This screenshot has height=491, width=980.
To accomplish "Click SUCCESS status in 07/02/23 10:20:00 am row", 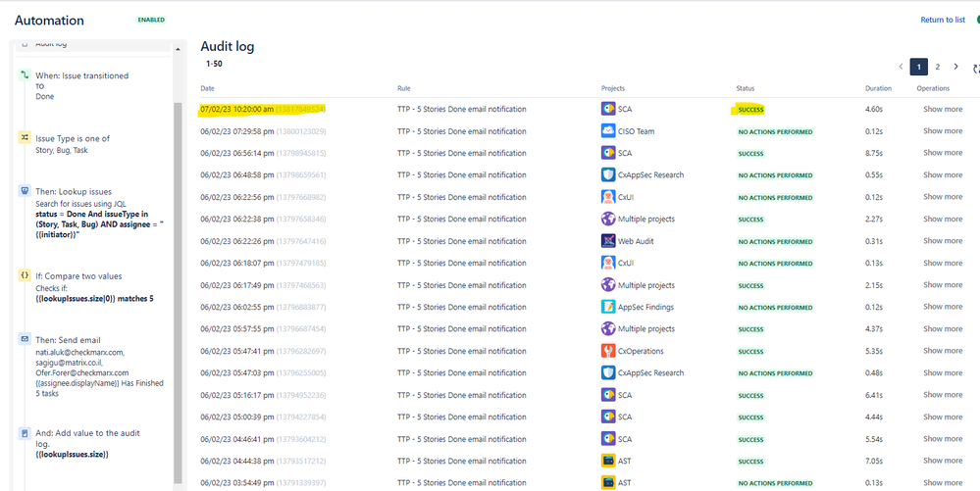I will (750, 110).
